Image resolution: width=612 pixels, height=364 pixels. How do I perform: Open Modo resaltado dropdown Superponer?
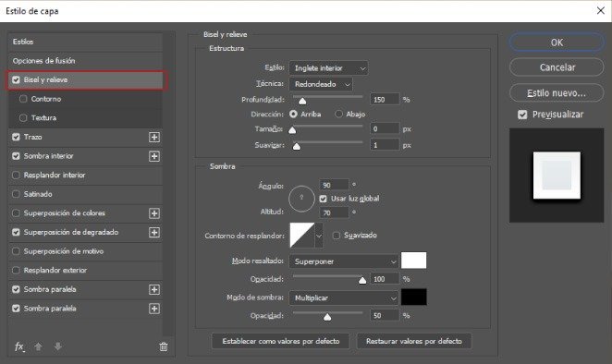pyautogui.click(x=344, y=261)
